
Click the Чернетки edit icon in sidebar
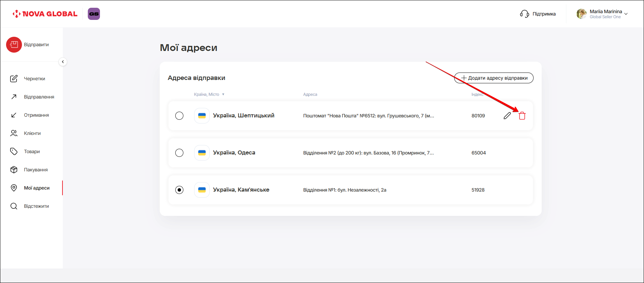14,79
